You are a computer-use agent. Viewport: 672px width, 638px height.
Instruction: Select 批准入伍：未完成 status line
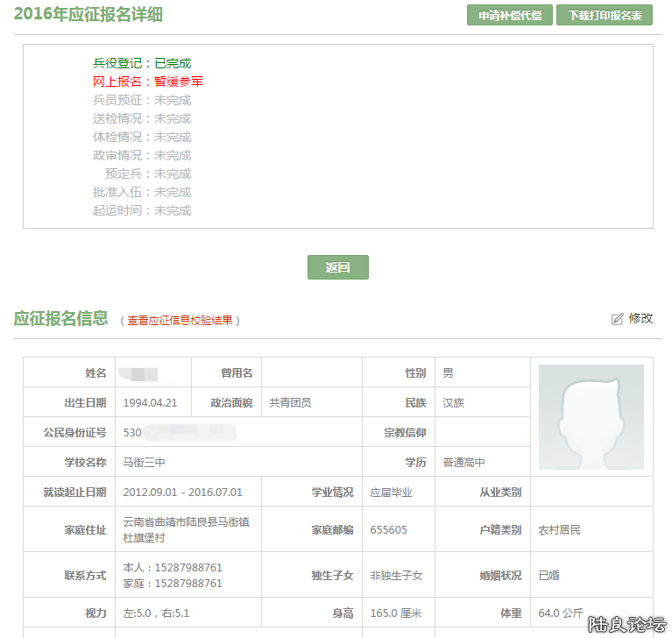(x=142, y=192)
